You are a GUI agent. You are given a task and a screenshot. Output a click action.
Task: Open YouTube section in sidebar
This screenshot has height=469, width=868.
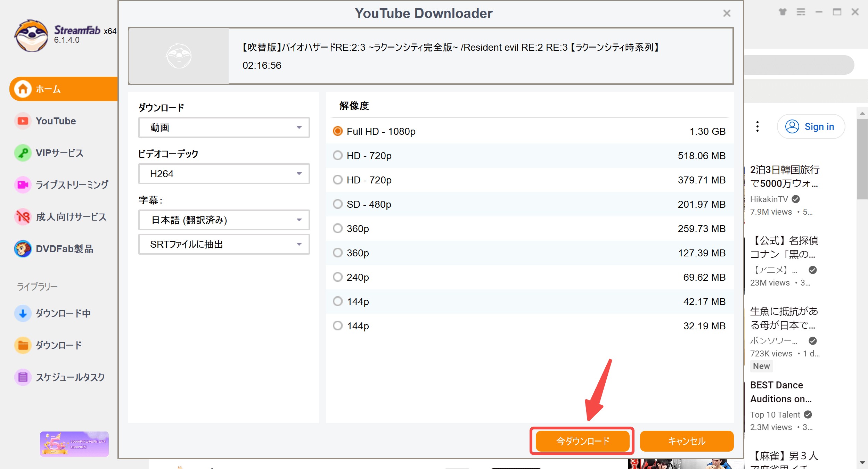tap(56, 121)
